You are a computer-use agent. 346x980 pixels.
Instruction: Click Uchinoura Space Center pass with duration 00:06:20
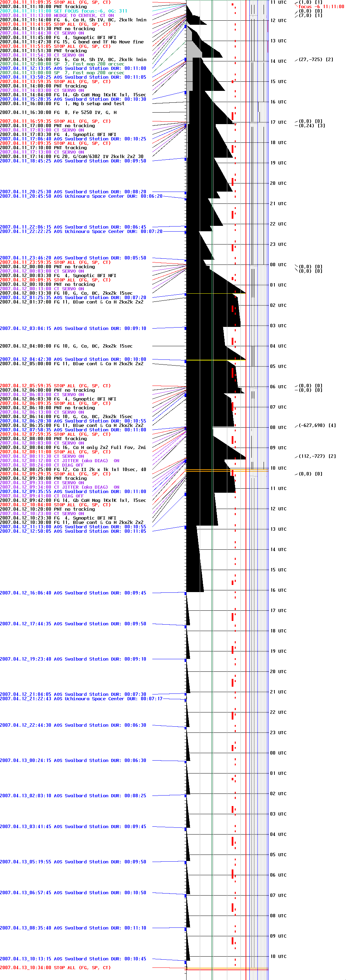[x=81, y=196]
